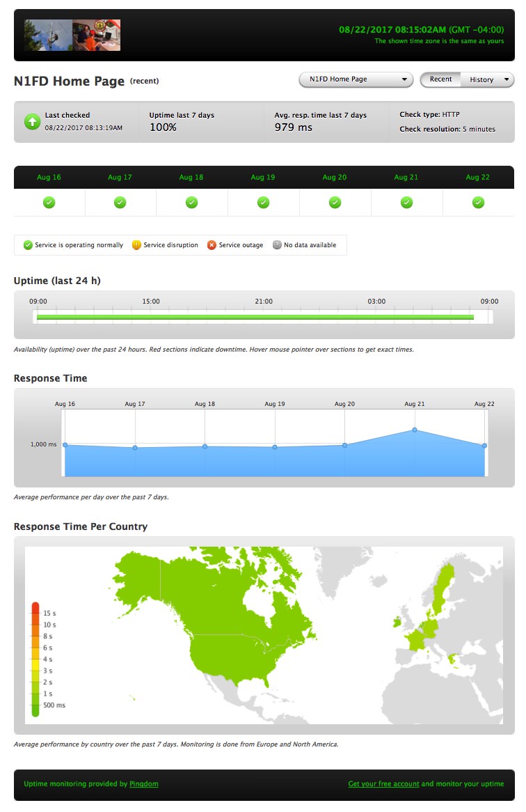Screen dimensions: 526x812
Task: Click the Check type: HTTP text
Action: 429,114
